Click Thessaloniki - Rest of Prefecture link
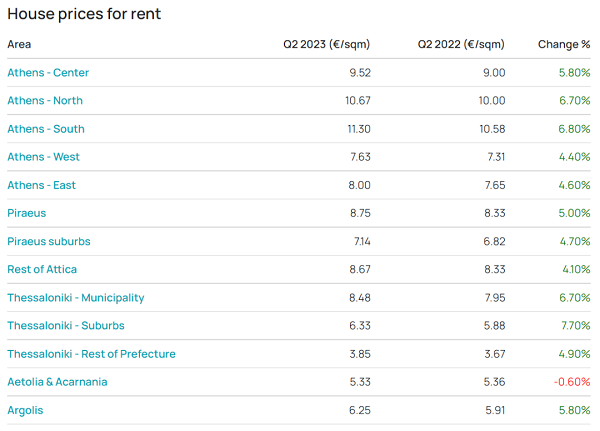 [x=91, y=354]
